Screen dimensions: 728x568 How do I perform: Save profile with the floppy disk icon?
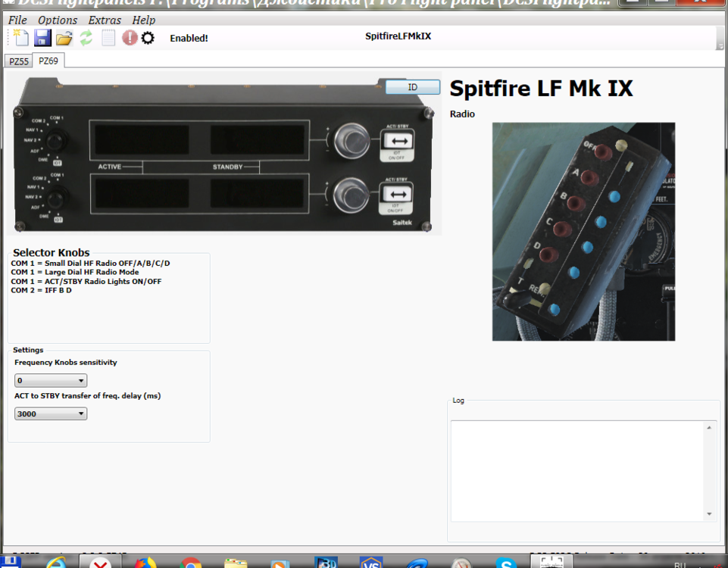pyautogui.click(x=42, y=38)
